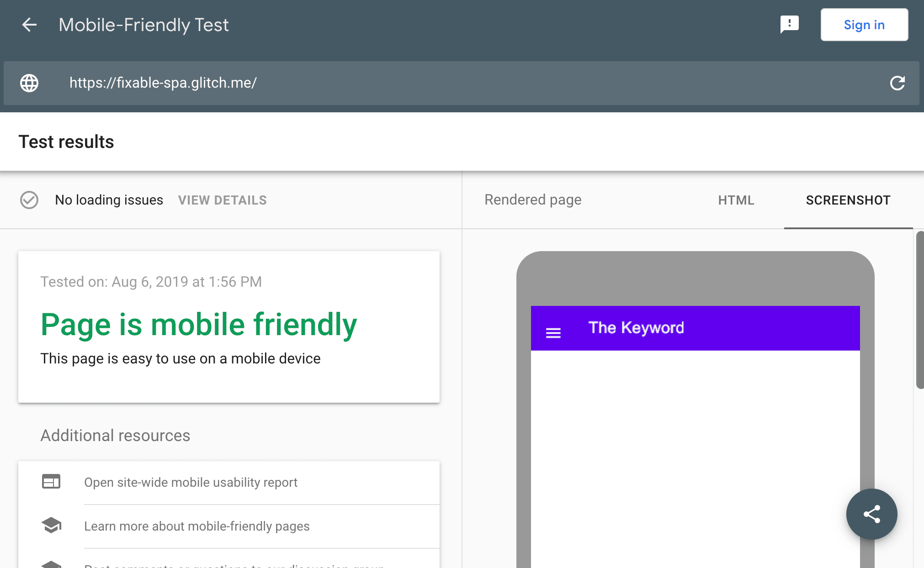The image size is (924, 568).
Task: Click No loading issues status indicator
Action: (92, 200)
